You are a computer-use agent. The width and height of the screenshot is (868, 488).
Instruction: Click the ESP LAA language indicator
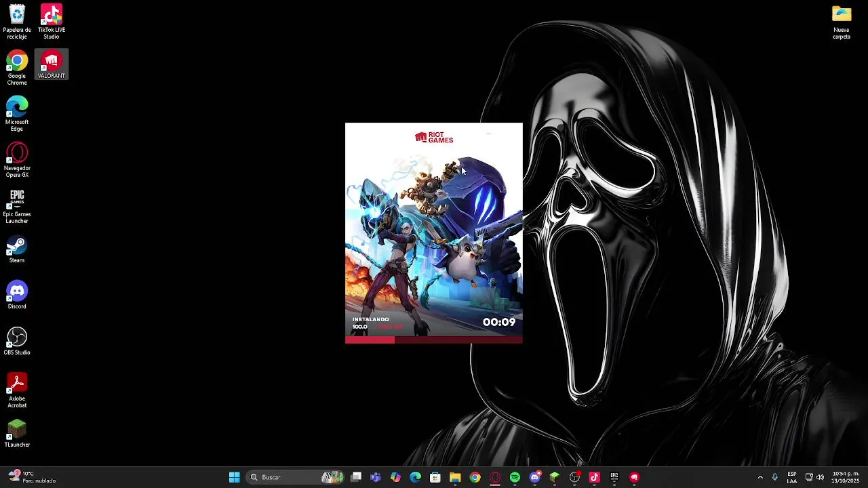tap(792, 477)
